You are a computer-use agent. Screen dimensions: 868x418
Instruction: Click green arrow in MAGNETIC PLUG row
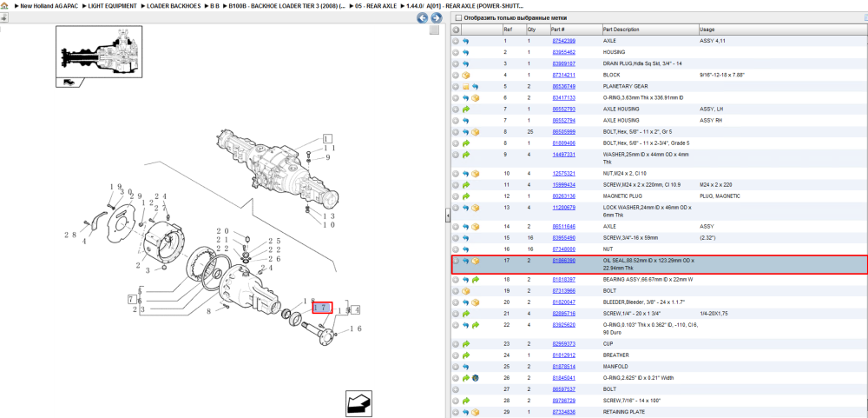465,196
